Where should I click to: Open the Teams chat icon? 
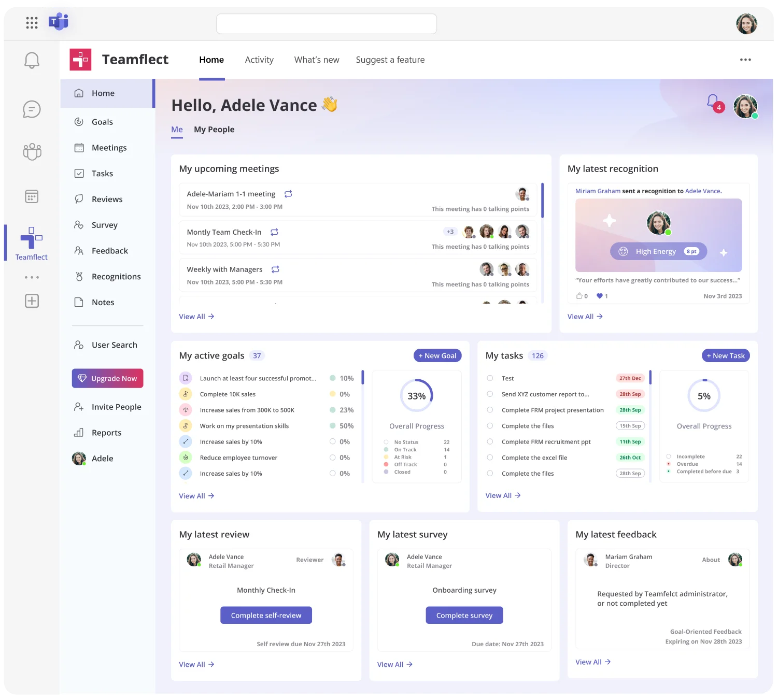point(32,109)
